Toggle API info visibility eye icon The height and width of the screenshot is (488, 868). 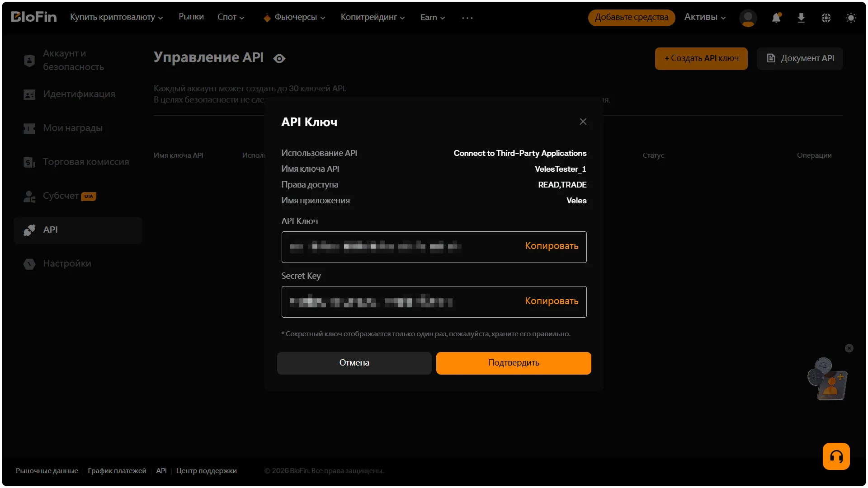[279, 58]
